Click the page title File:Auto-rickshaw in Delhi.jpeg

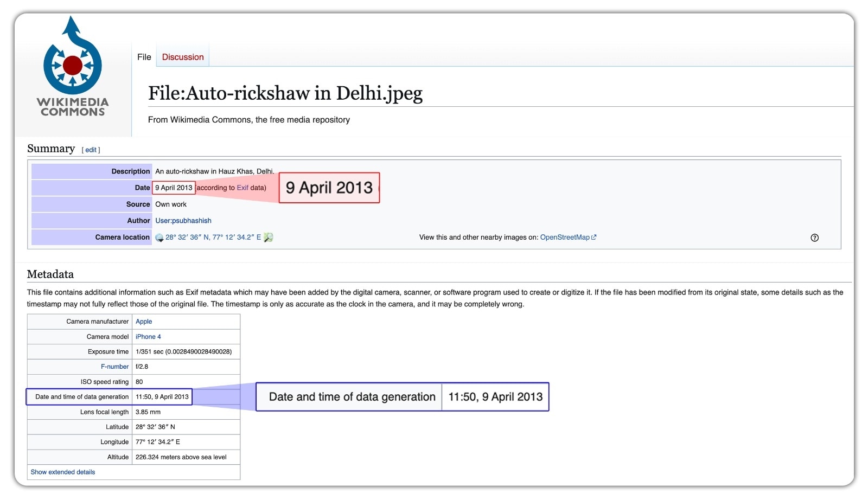point(285,93)
